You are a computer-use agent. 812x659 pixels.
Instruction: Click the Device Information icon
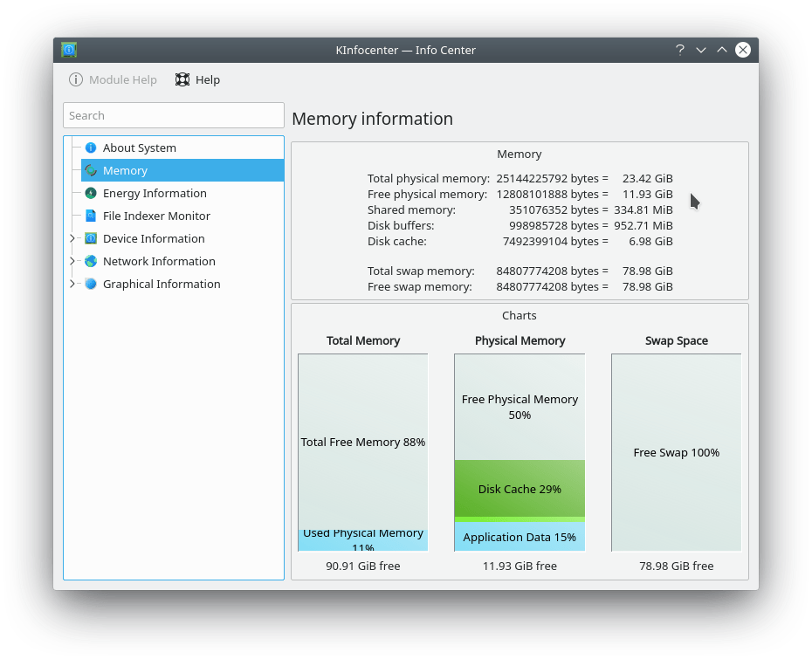91,238
